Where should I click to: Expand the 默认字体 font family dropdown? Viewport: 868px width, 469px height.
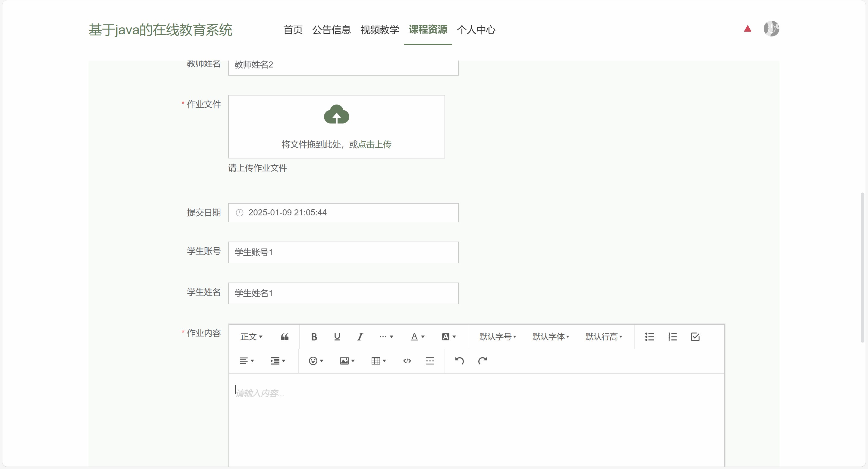pos(550,337)
